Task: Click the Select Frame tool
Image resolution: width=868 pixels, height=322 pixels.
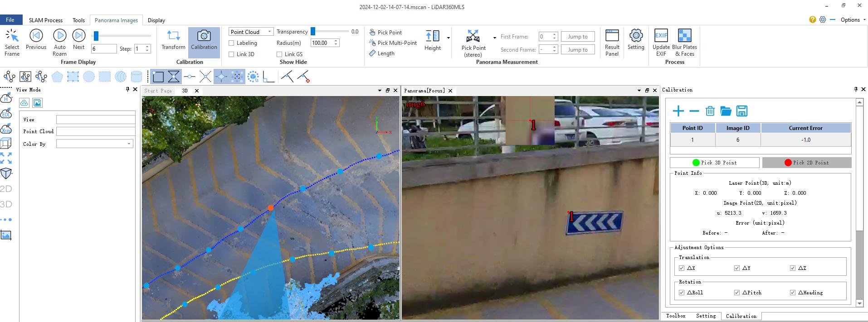Action: [x=12, y=42]
